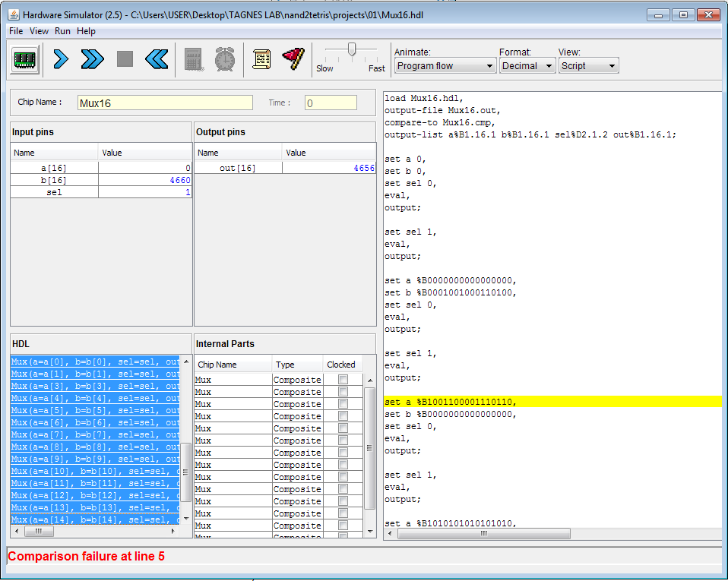This screenshot has width=728, height=581.
Task: Click the Chip Name text field
Action: (165, 103)
